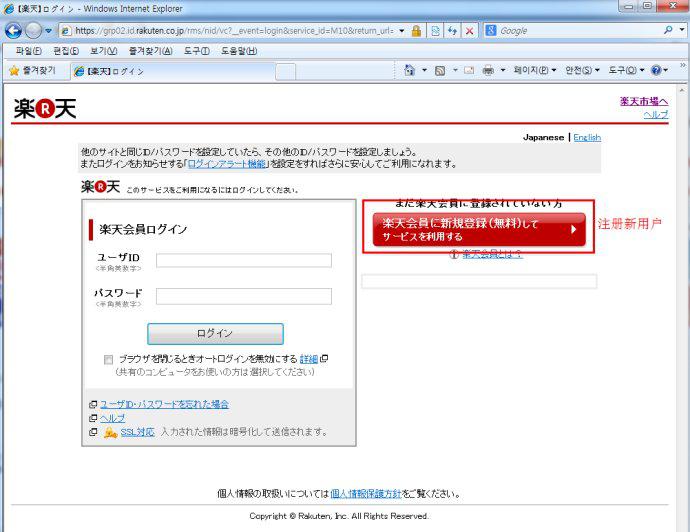Click the Read mail icon
Screen dimensions: 690x532
(x=469, y=70)
